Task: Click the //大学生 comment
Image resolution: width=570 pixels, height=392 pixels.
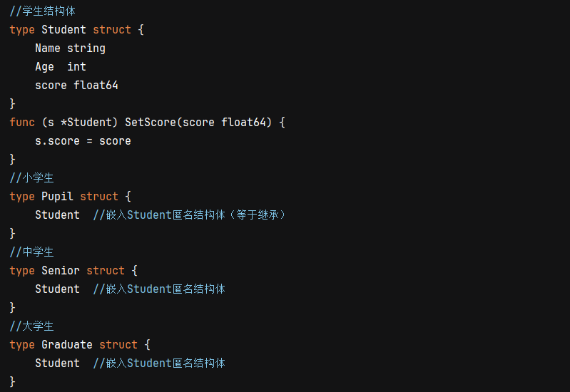Action: [x=32, y=326]
